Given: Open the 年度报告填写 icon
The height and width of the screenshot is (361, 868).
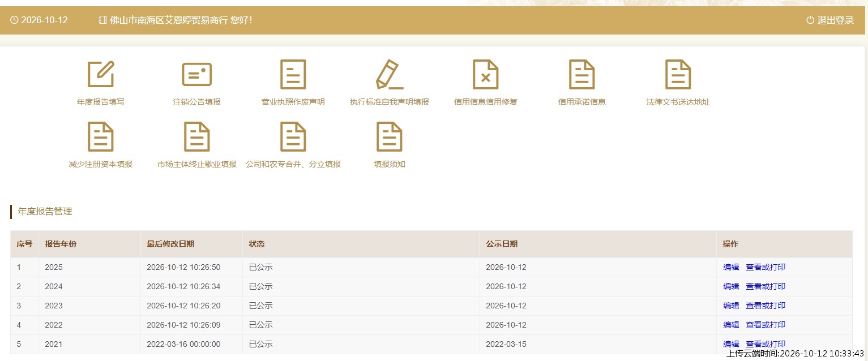Looking at the screenshot, I should pos(101,74).
